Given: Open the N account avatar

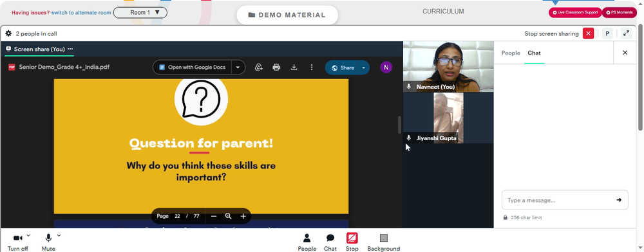Looking at the screenshot, I should click(386, 67).
